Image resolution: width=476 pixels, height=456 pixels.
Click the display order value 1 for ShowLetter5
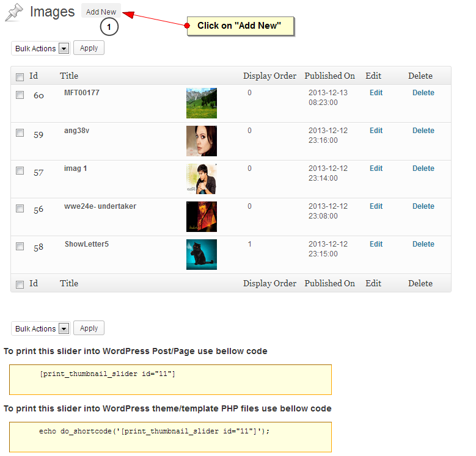(x=249, y=244)
